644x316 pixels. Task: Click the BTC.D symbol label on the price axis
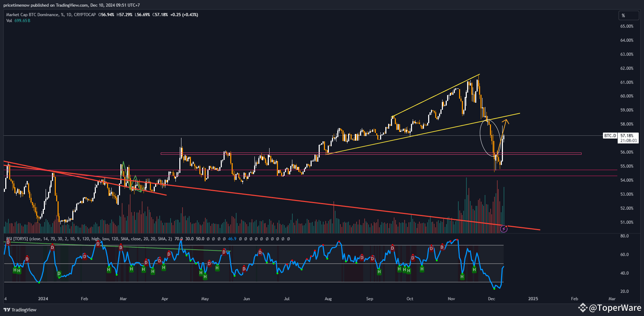coord(610,136)
